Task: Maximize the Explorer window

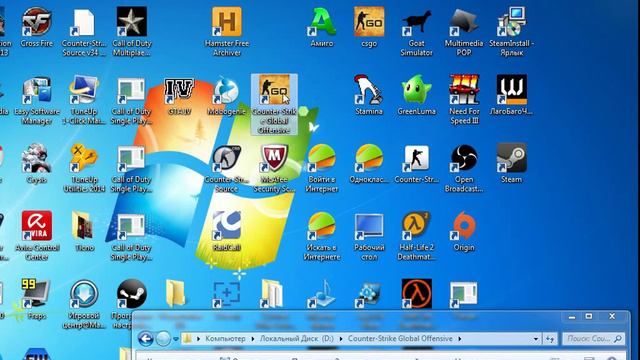Action: click(x=589, y=316)
